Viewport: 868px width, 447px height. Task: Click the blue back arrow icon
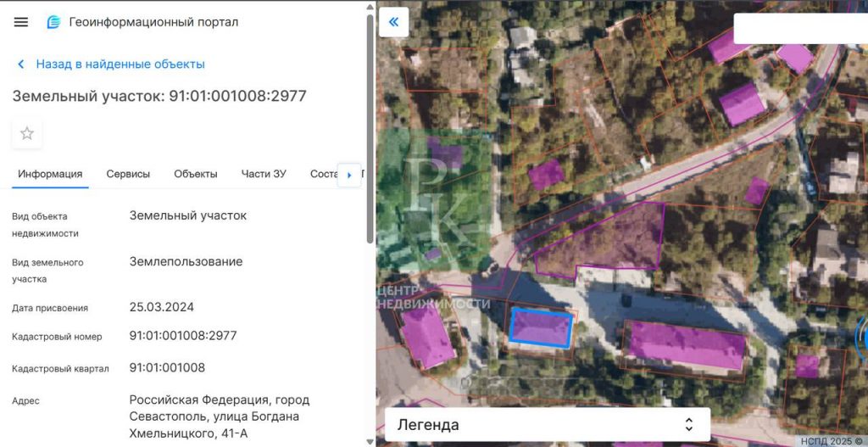(x=20, y=64)
